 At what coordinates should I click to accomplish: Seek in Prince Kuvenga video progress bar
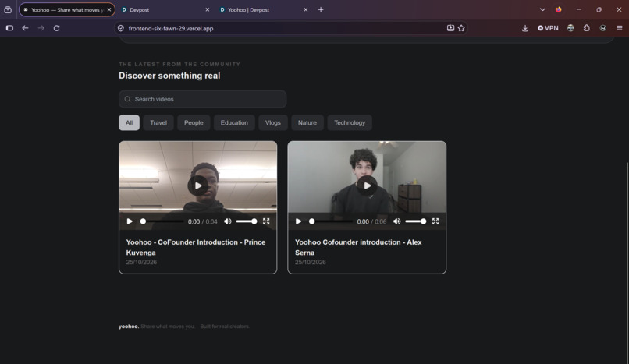162,221
